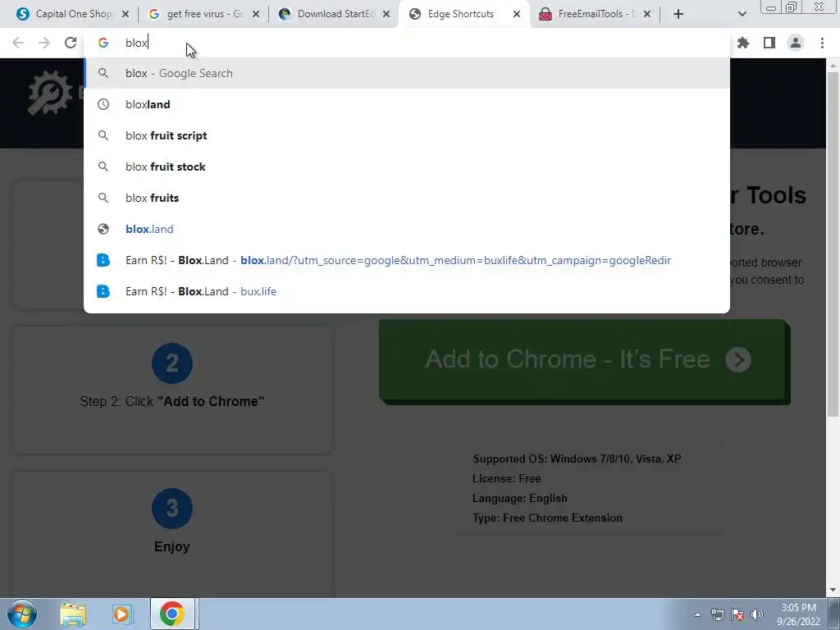The width and height of the screenshot is (840, 630).
Task: Close the Capital One Shopping tab
Action: (126, 14)
